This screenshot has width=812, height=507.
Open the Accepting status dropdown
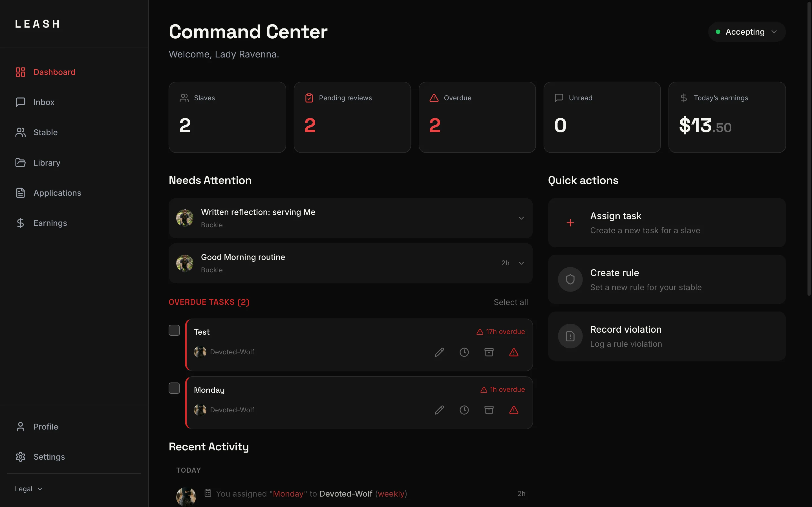(x=747, y=32)
